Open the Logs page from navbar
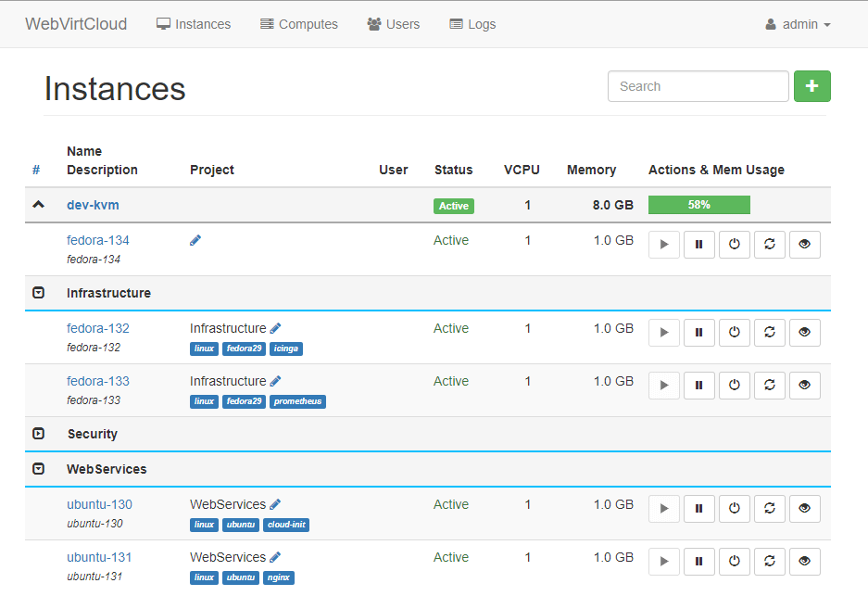868x596 pixels. point(472,24)
